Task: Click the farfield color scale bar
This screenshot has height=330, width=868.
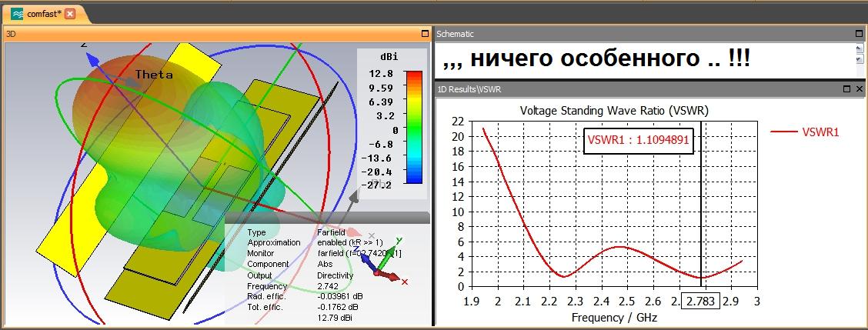Action: 413,128
